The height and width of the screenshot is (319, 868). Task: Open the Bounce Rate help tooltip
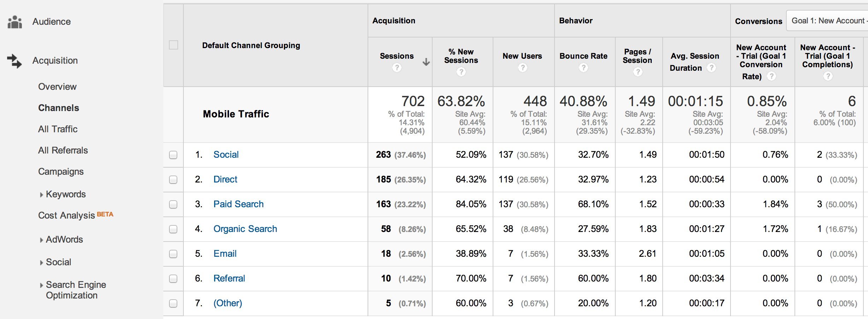[583, 68]
